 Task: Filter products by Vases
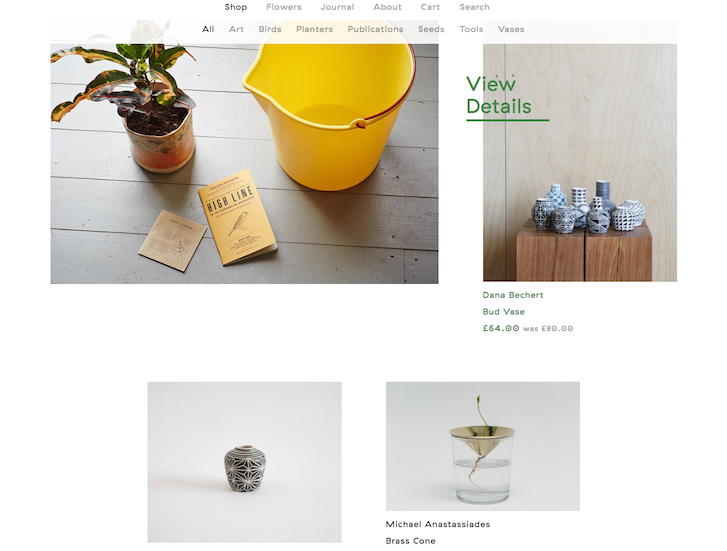pos(511,29)
